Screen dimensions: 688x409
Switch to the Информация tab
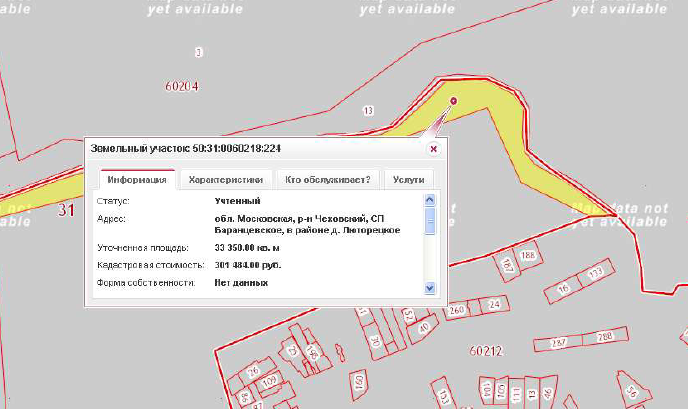click(137, 180)
